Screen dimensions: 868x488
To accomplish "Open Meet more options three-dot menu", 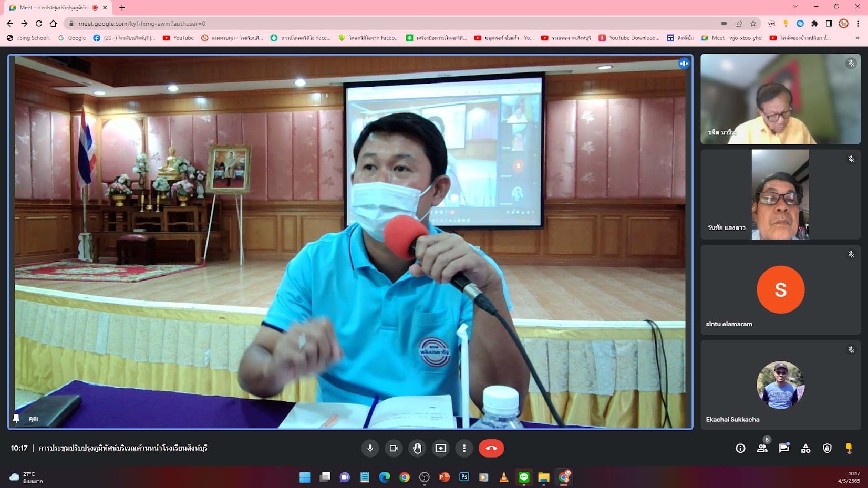I will click(464, 448).
